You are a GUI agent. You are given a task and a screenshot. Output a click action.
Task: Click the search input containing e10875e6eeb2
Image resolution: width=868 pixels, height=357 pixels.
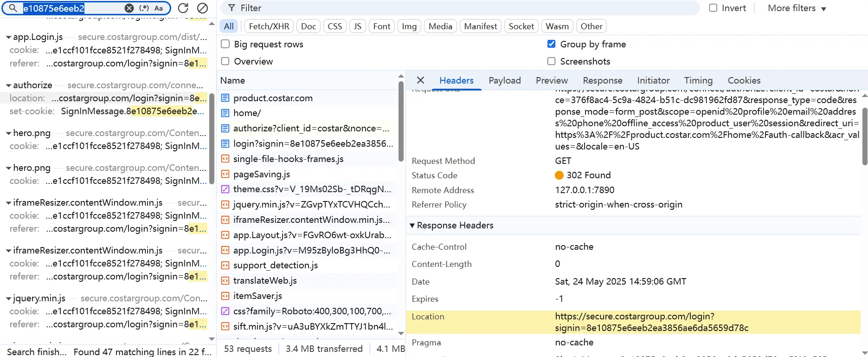pos(72,8)
